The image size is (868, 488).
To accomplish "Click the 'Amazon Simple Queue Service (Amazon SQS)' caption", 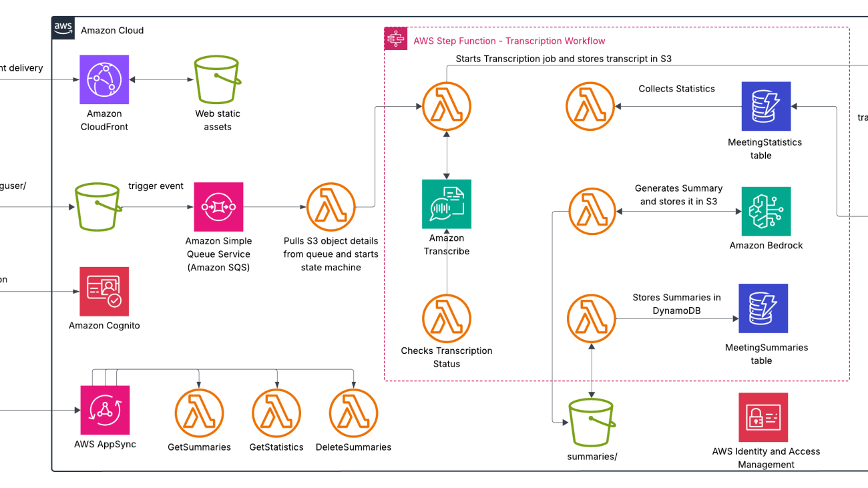I will click(x=218, y=254).
